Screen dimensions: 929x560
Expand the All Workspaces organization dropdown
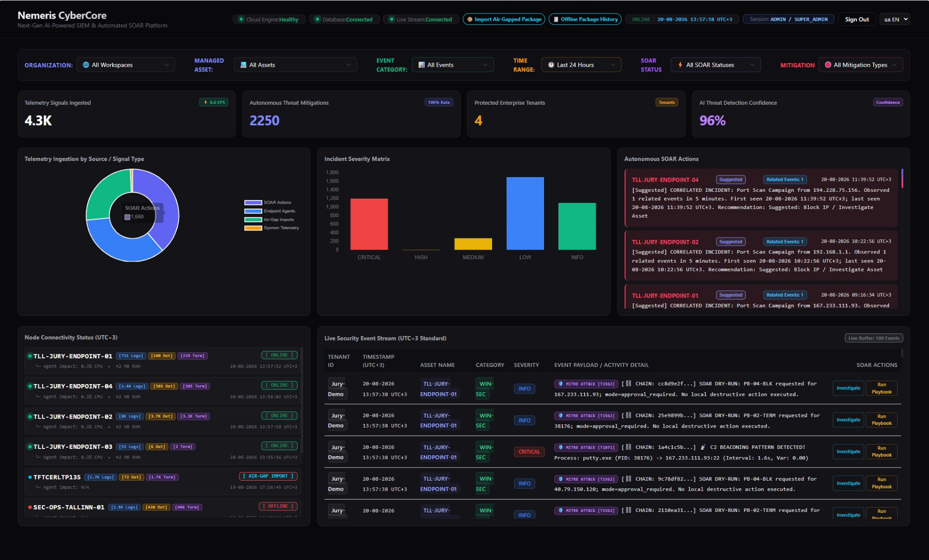click(126, 65)
